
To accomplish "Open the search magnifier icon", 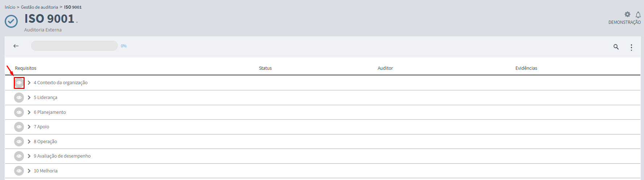I will point(616,47).
